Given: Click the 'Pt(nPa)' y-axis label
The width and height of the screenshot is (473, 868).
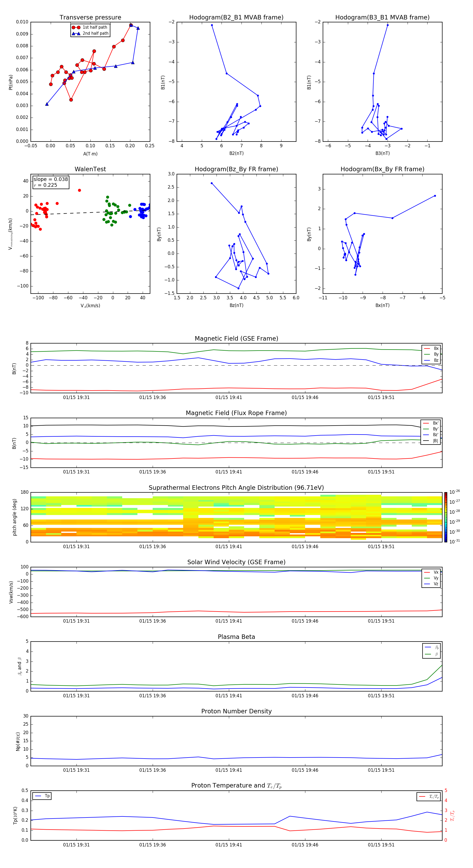Looking at the screenshot, I should point(11,82).
